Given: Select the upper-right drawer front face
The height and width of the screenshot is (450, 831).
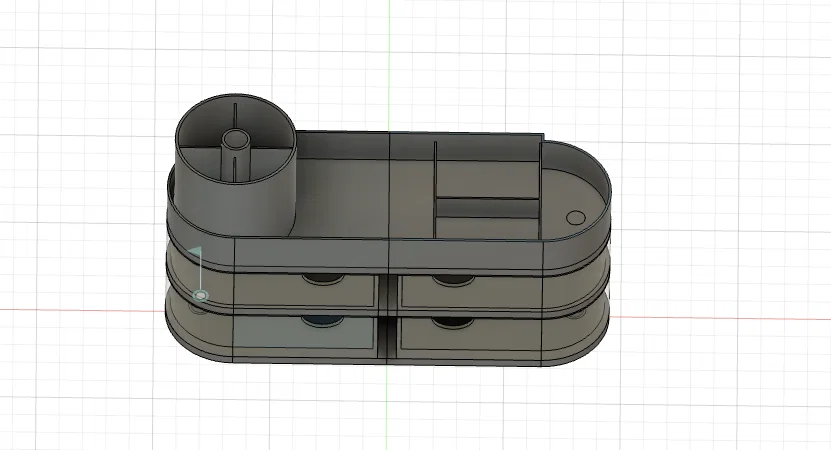Looking at the screenshot, I should [x=470, y=292].
